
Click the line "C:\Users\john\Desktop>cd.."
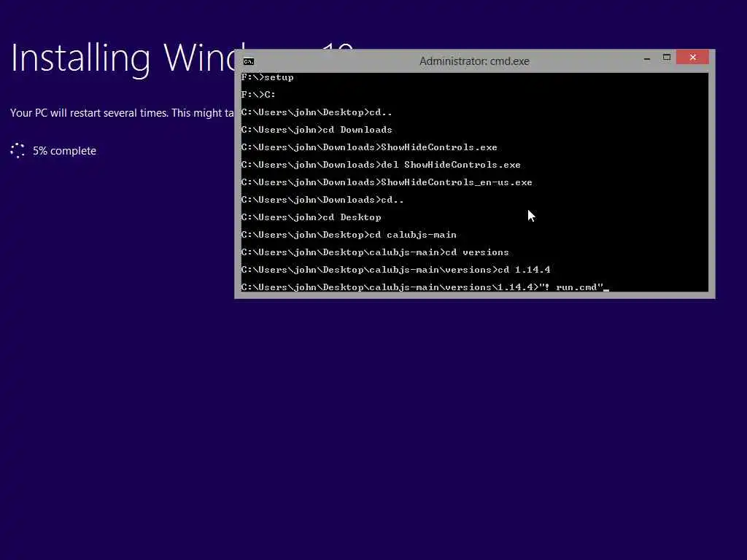pyautogui.click(x=317, y=112)
